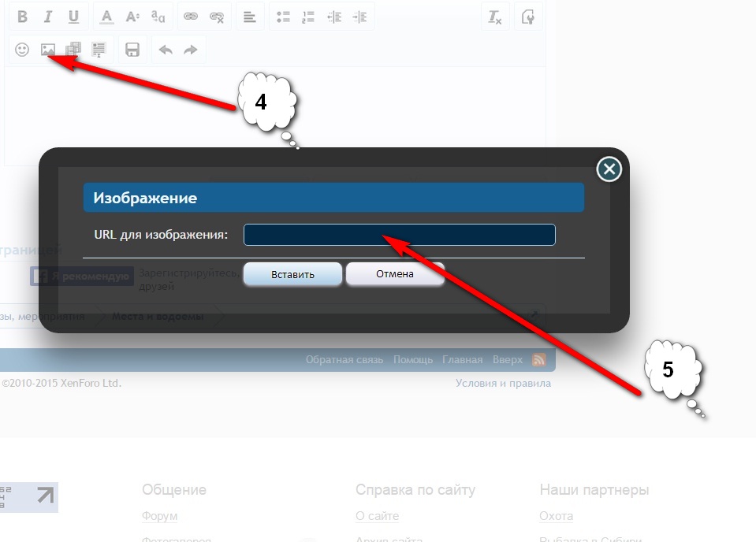Undo the last editor action

(166, 50)
